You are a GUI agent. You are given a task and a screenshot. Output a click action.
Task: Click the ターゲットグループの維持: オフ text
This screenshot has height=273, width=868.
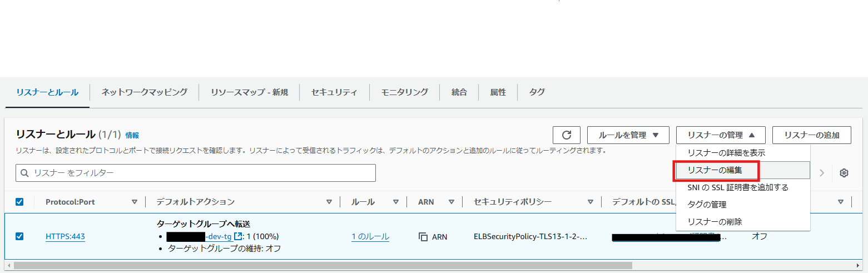225,249
